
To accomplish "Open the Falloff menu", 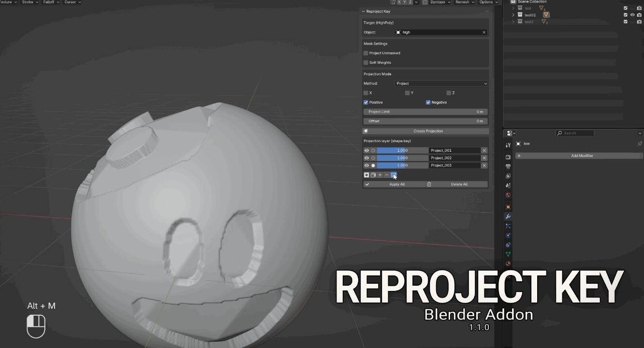I will [x=51, y=2].
